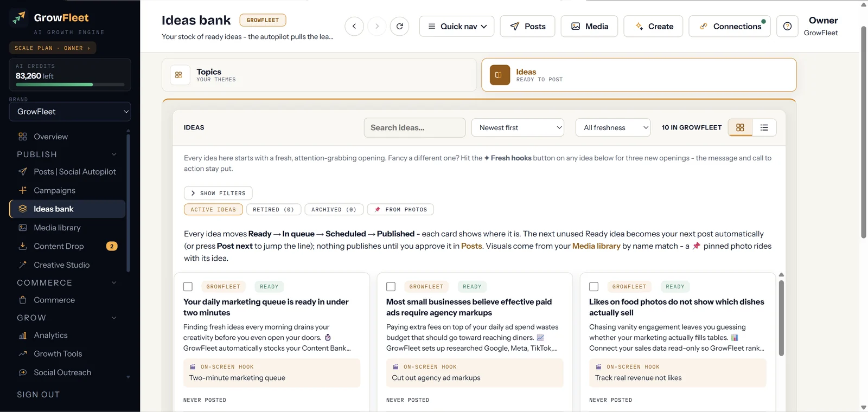
Task: Switch to grid view of ideas
Action: (x=740, y=127)
